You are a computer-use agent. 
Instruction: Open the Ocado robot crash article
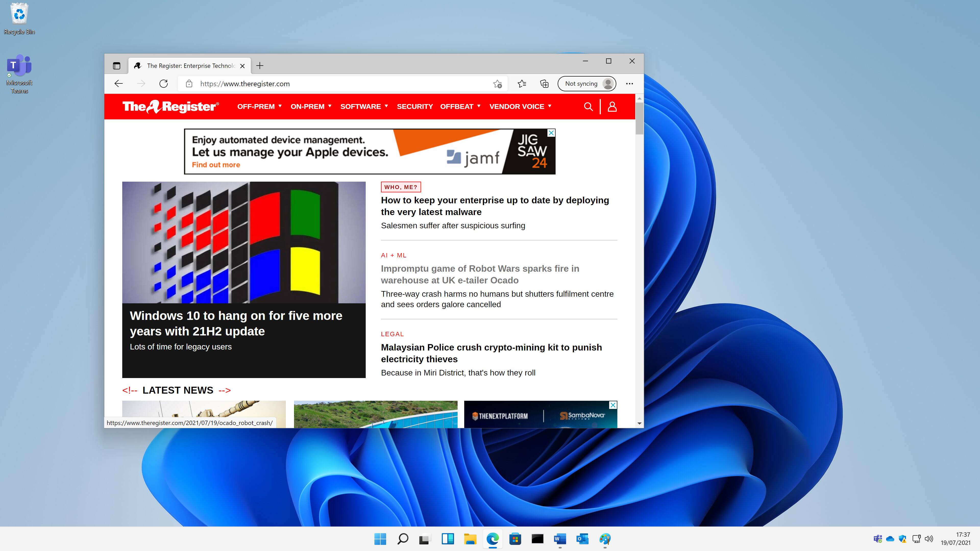click(479, 274)
